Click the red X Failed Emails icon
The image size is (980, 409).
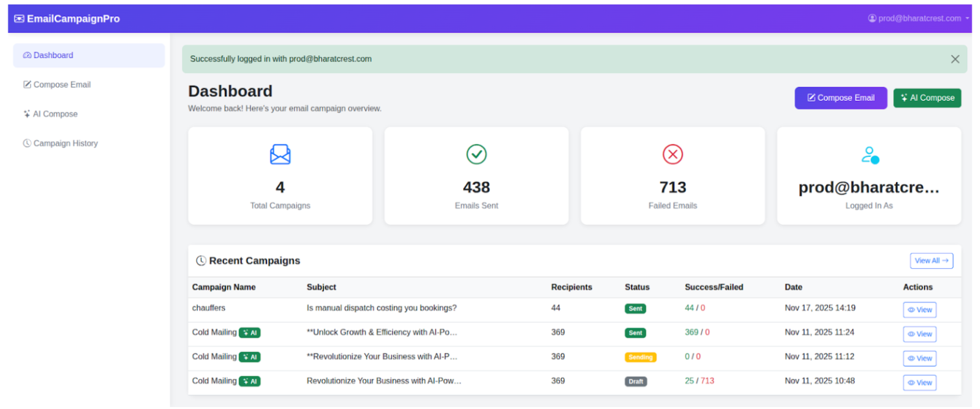point(672,154)
